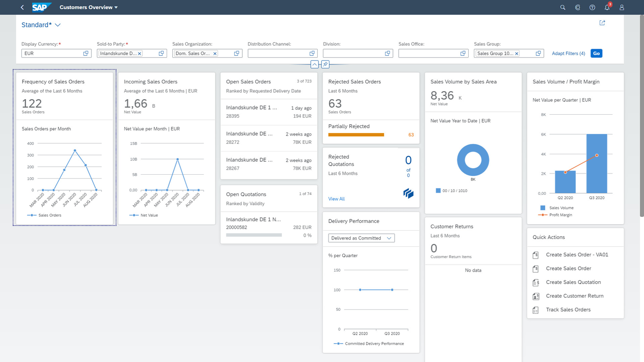Open the global search icon
Image resolution: width=644 pixels, height=362 pixels.
pos(563,7)
